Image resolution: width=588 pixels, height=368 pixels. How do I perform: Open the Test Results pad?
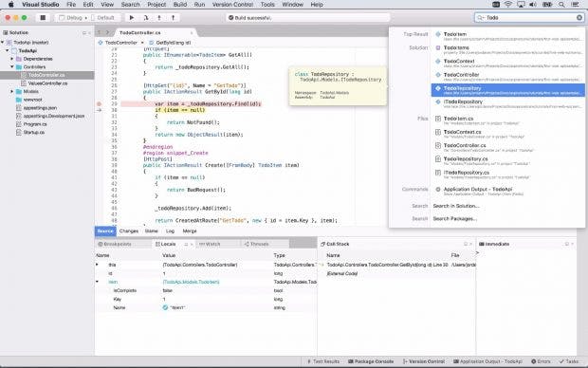(x=322, y=361)
